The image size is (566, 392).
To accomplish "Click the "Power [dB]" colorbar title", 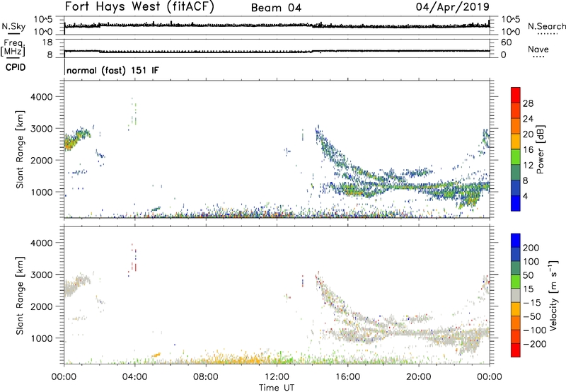I will point(540,149).
